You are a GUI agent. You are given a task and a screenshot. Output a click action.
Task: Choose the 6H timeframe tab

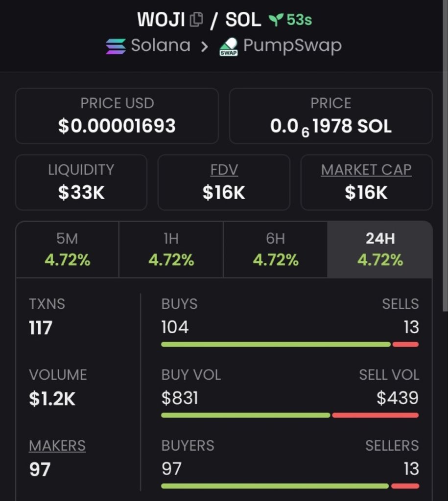(x=275, y=250)
